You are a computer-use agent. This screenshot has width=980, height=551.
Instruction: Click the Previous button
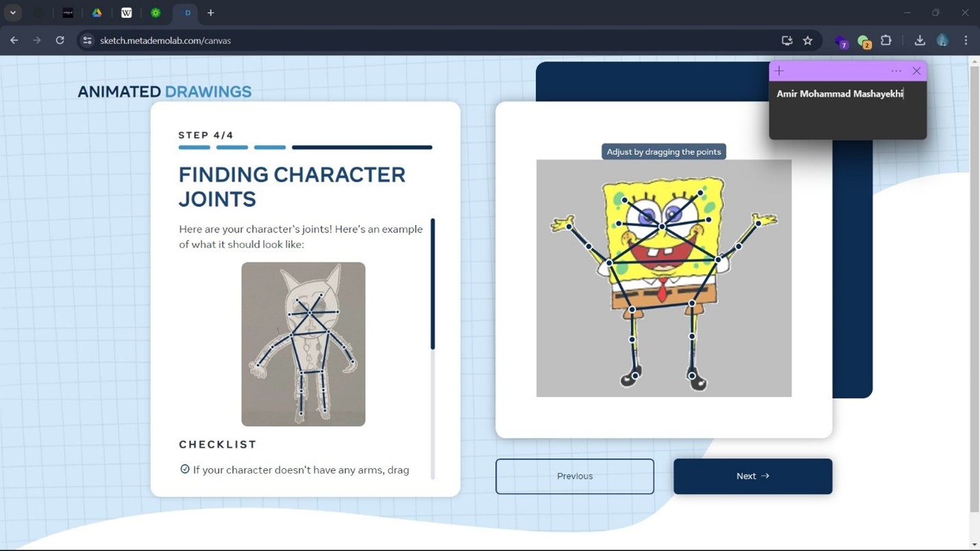click(x=575, y=476)
